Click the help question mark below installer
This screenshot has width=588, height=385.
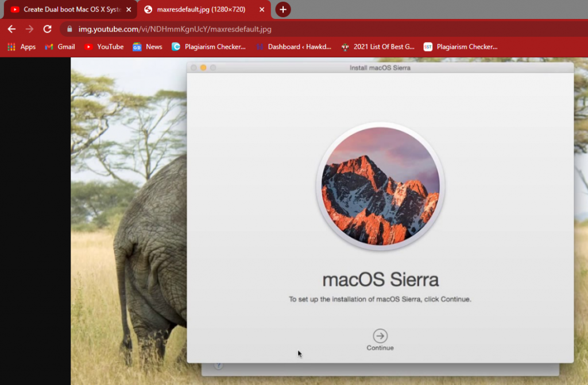tap(218, 365)
